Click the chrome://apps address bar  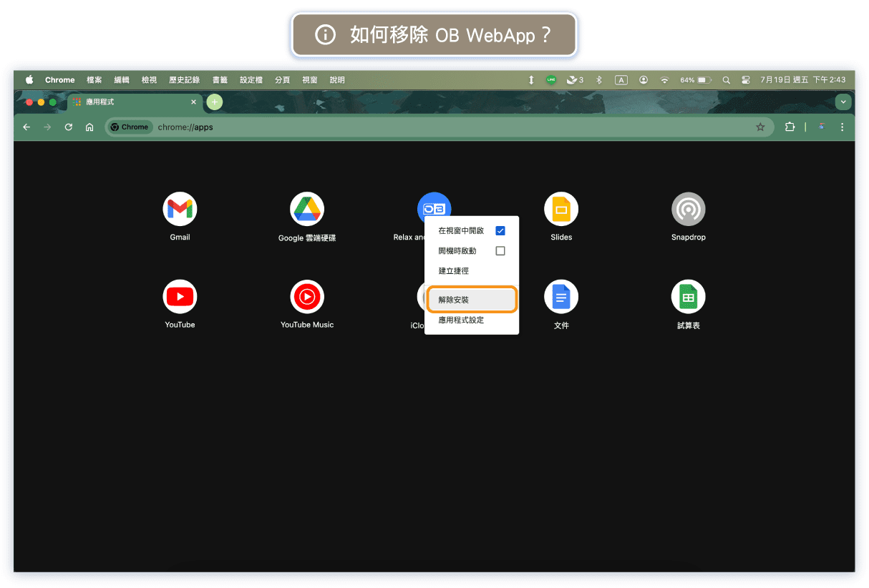pyautogui.click(x=429, y=127)
